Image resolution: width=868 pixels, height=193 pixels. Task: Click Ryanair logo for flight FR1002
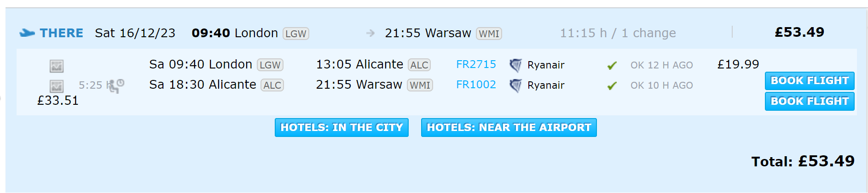tap(515, 85)
